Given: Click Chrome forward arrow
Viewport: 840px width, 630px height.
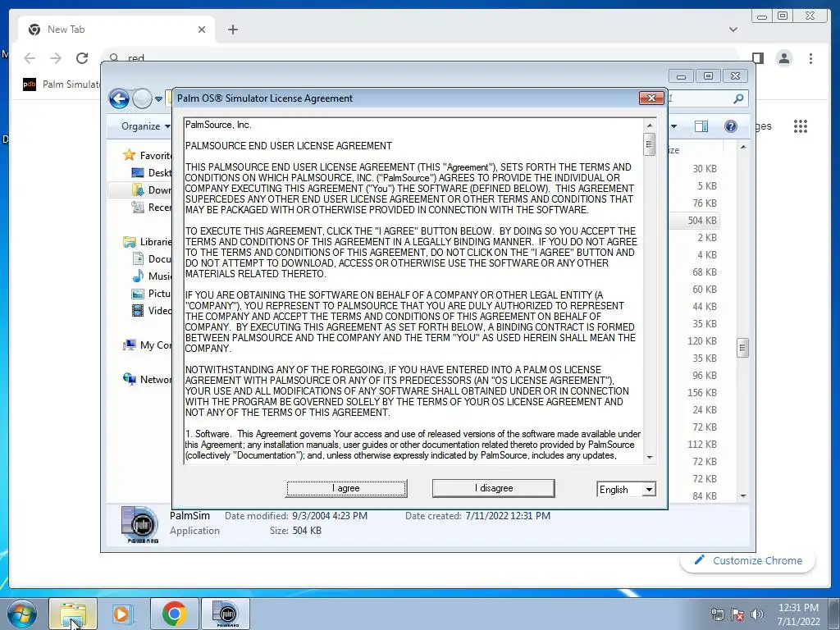Looking at the screenshot, I should click(56, 58).
